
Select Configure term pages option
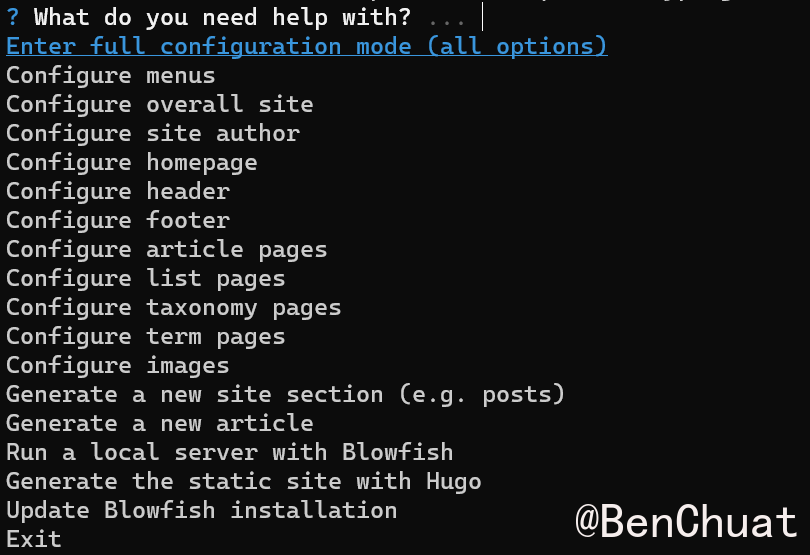tap(145, 336)
